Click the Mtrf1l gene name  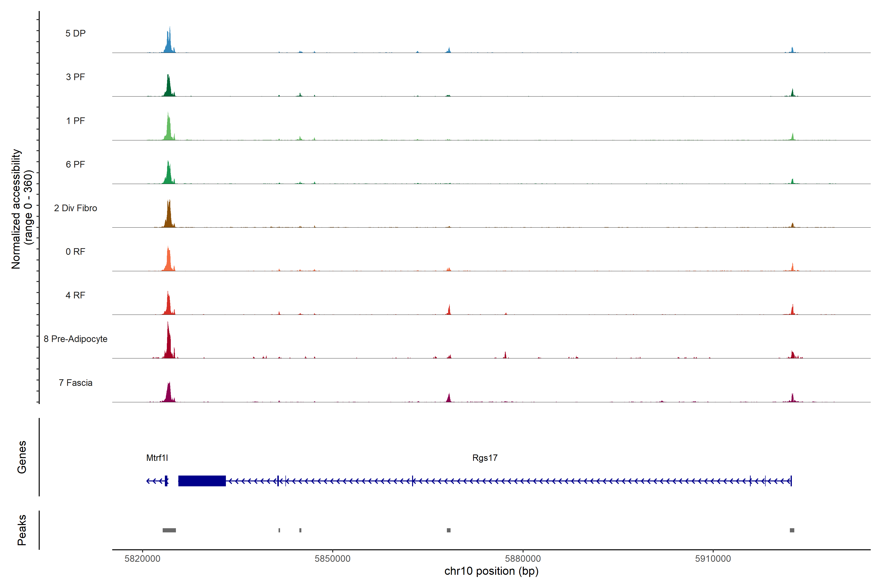[157, 457]
